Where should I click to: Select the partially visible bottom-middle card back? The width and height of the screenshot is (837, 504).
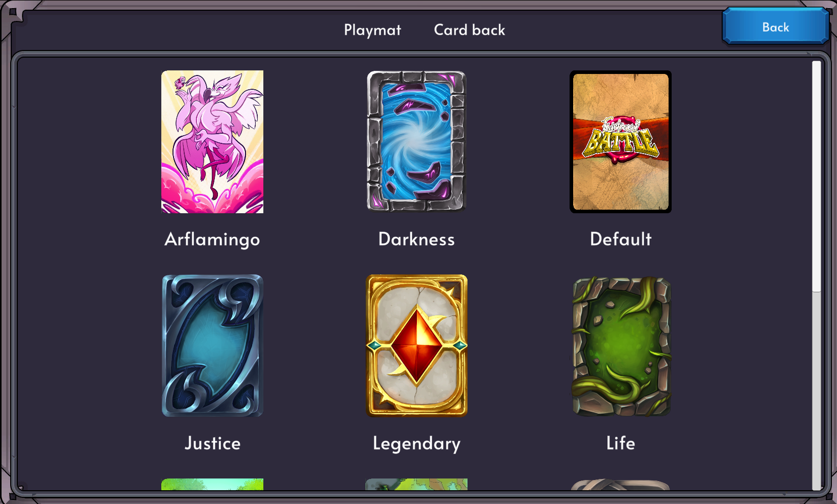pos(416,484)
